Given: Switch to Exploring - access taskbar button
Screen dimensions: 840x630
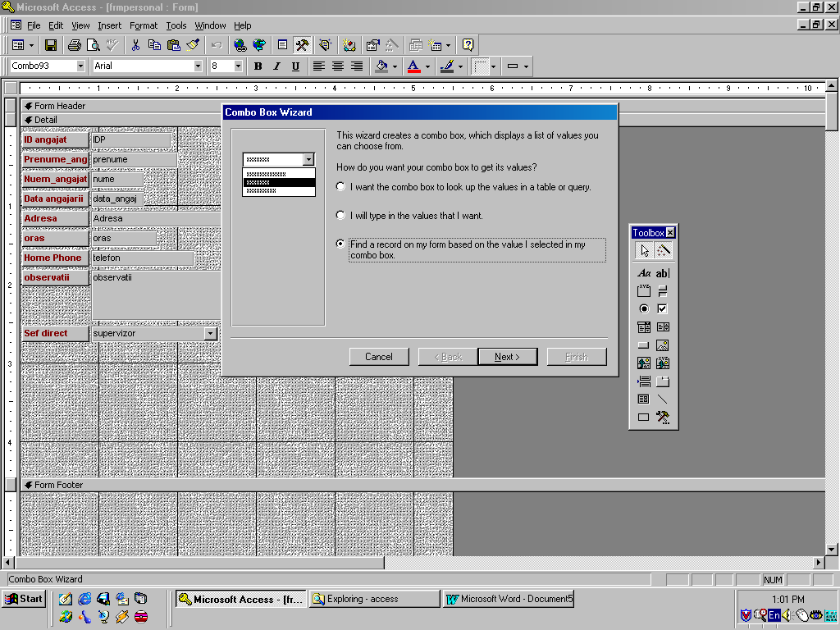Looking at the screenshot, I should [374, 599].
